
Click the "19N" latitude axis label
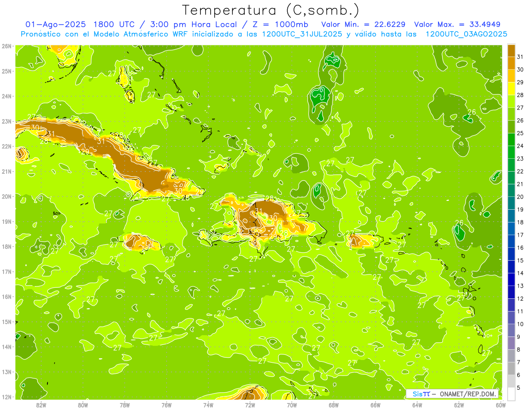point(6,221)
